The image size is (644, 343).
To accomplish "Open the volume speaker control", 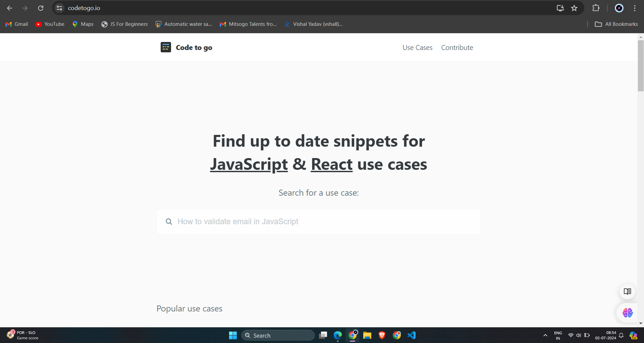I will [579, 335].
